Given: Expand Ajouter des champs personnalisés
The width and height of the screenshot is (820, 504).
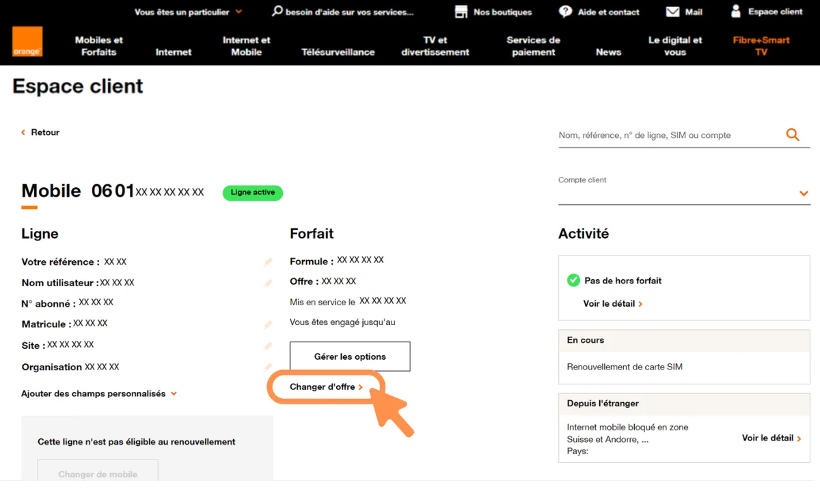Looking at the screenshot, I should pos(99,394).
